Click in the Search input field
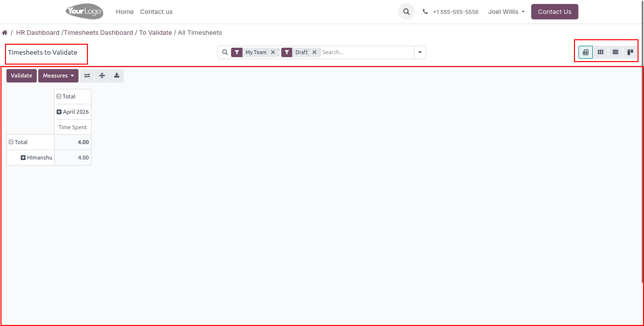The width and height of the screenshot is (644, 326). click(366, 52)
